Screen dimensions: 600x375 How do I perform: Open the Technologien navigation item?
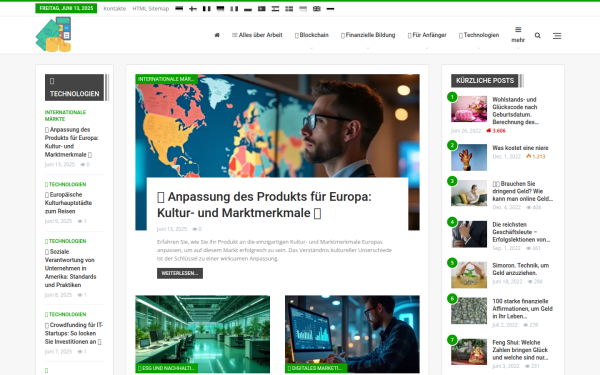[479, 35]
